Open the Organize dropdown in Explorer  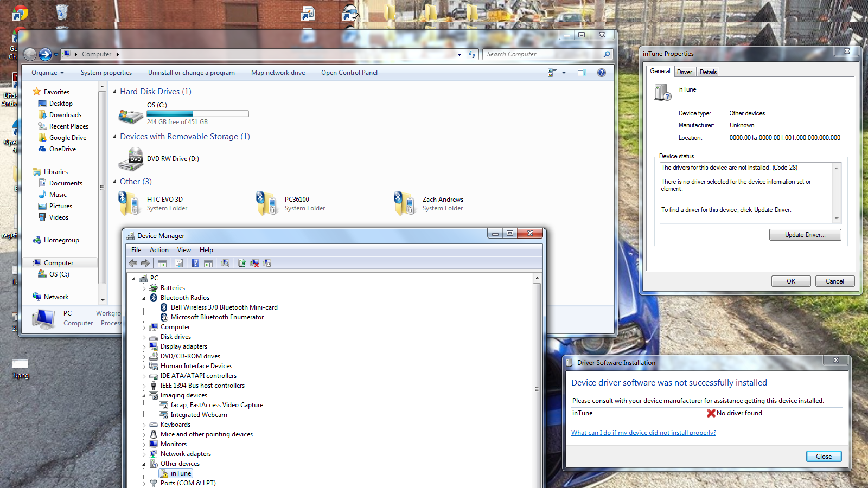(48, 73)
